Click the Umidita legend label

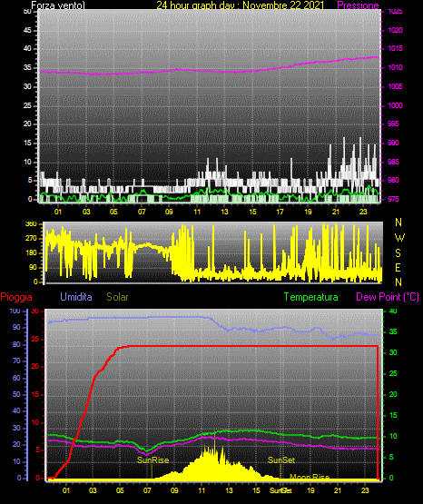76,297
